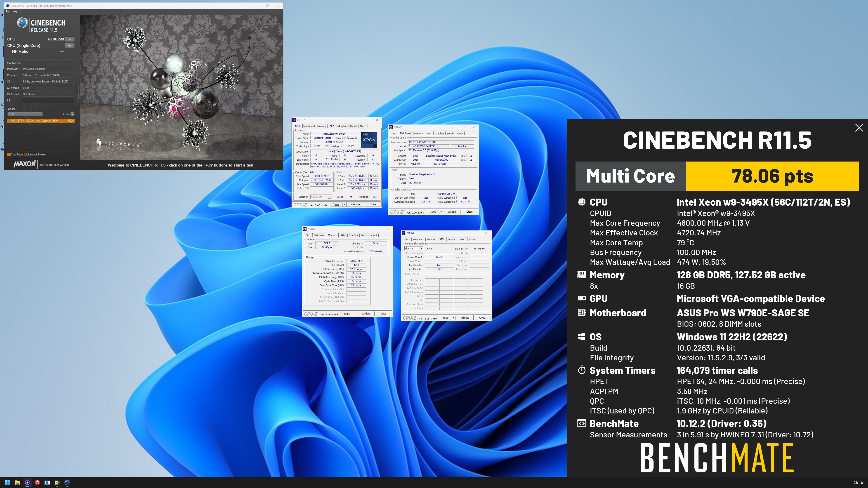
Task: Select the Mainboard tab in the CPU-tab window
Action: click(309, 126)
